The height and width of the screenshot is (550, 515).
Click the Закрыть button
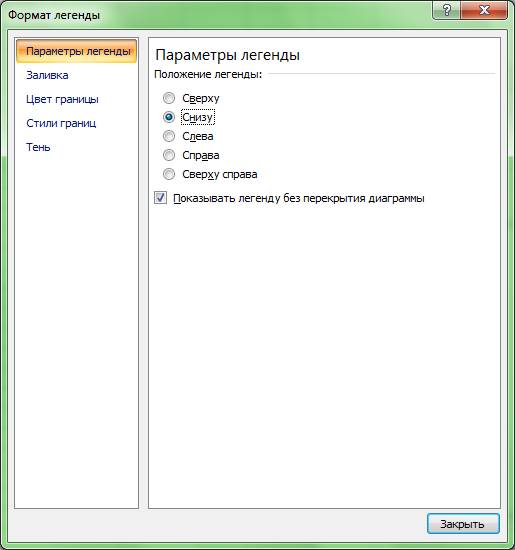tap(463, 524)
